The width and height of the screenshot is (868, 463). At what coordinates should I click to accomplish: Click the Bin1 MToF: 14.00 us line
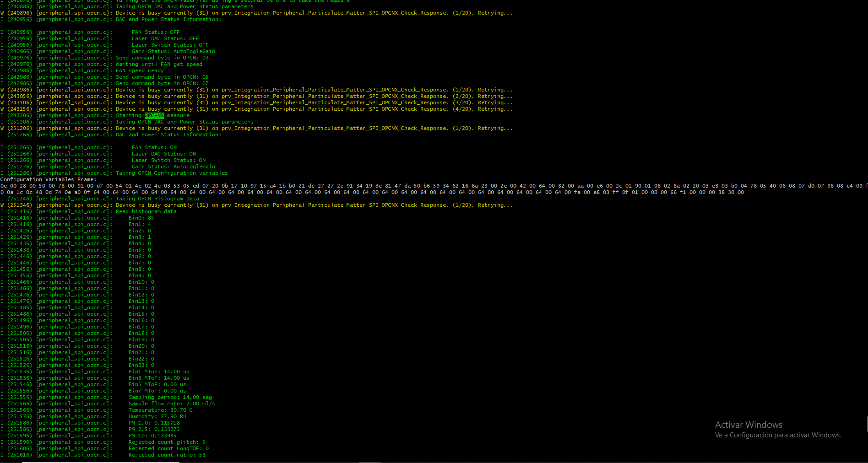click(x=158, y=371)
